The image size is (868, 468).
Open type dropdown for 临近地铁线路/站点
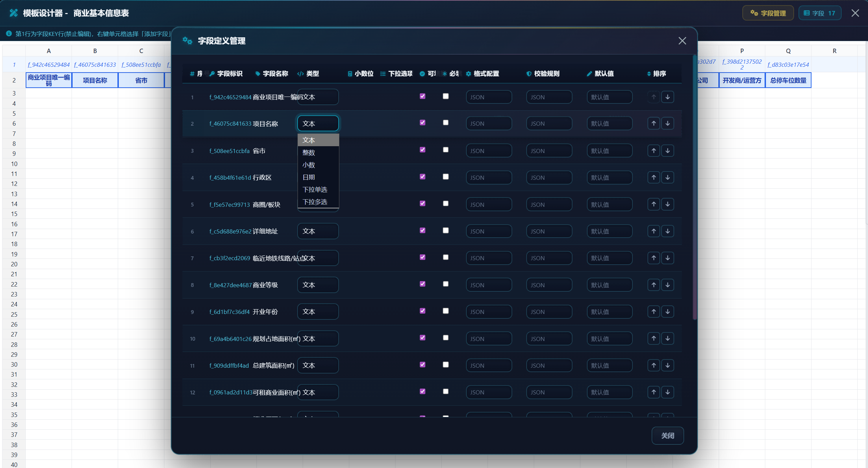pyautogui.click(x=318, y=258)
